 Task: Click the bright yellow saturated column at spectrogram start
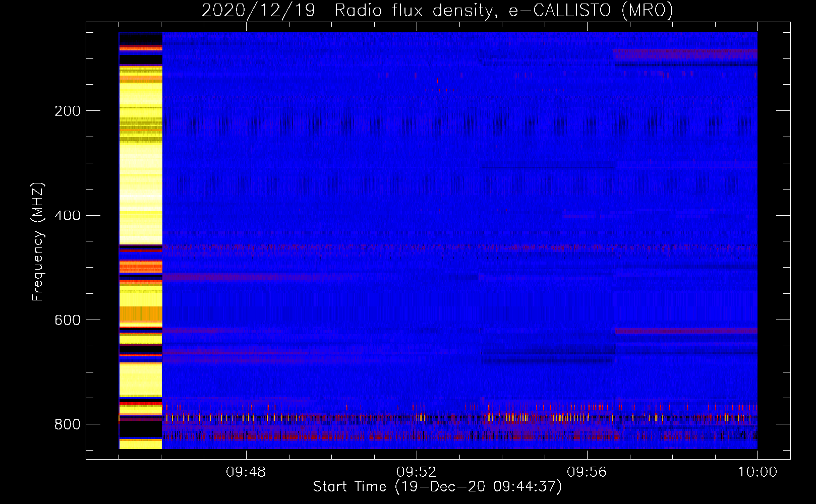pyautogui.click(x=141, y=241)
